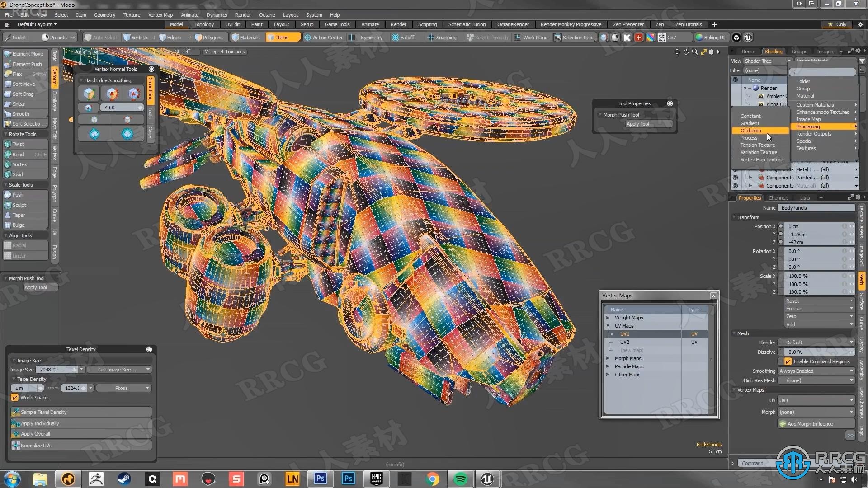Select the Vortex tool

tap(25, 164)
